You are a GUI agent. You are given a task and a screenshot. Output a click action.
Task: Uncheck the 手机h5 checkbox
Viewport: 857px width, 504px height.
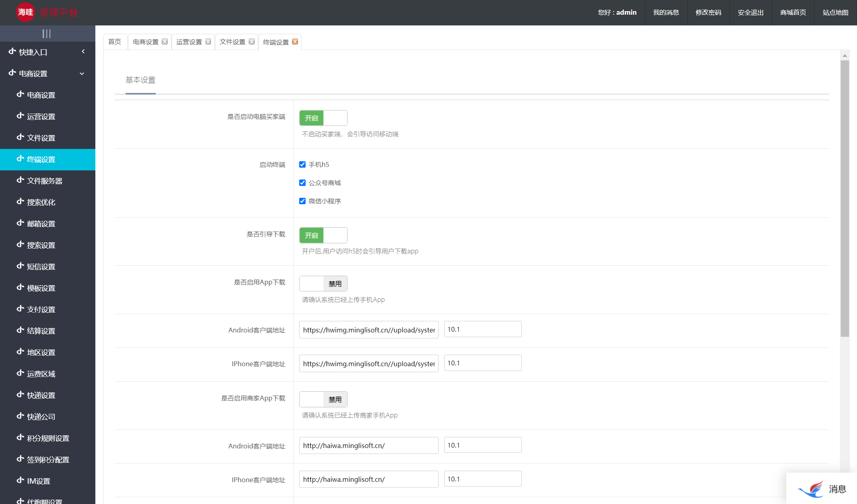302,164
